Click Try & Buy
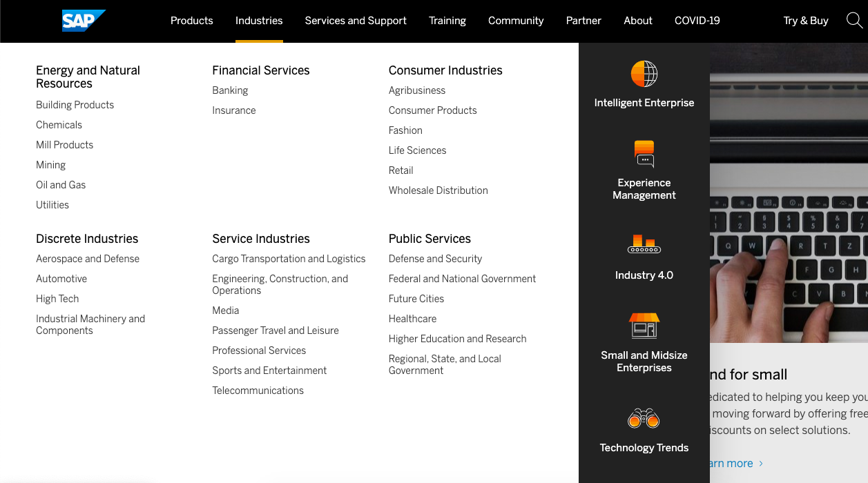 click(x=806, y=21)
